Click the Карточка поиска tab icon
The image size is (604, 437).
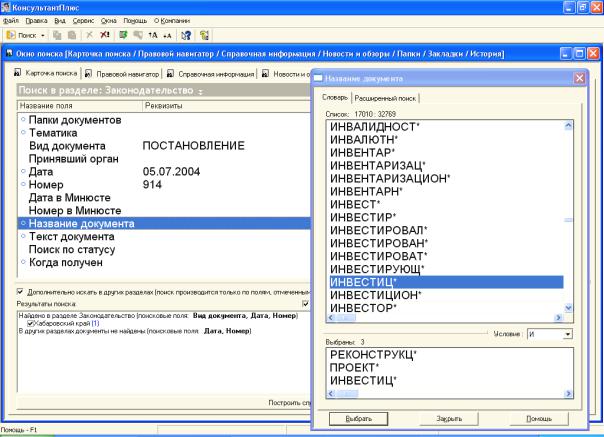pyautogui.click(x=17, y=72)
